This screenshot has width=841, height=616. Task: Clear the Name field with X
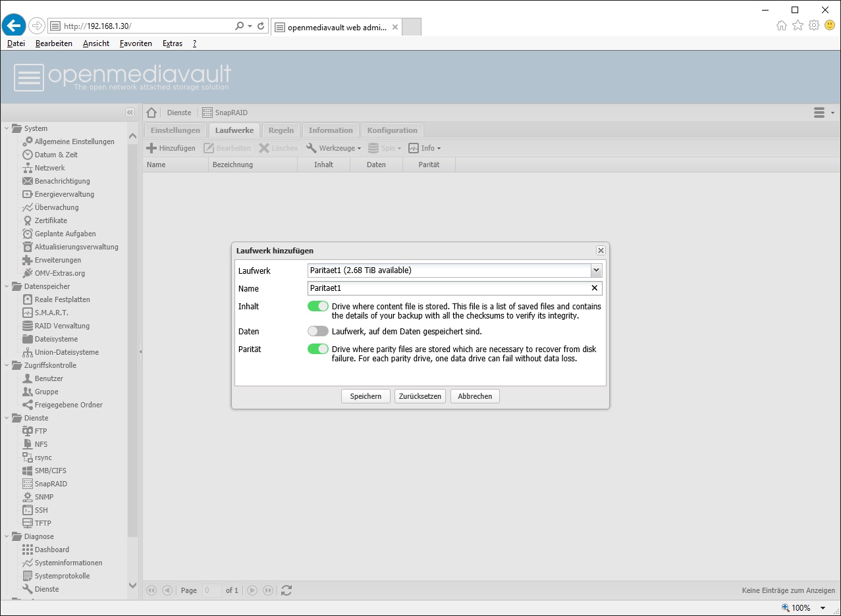tap(595, 288)
